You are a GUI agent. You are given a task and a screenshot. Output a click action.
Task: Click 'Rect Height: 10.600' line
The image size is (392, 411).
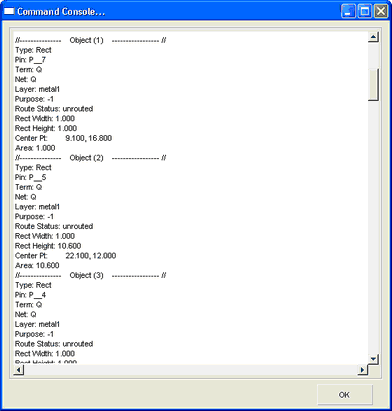tap(48, 246)
